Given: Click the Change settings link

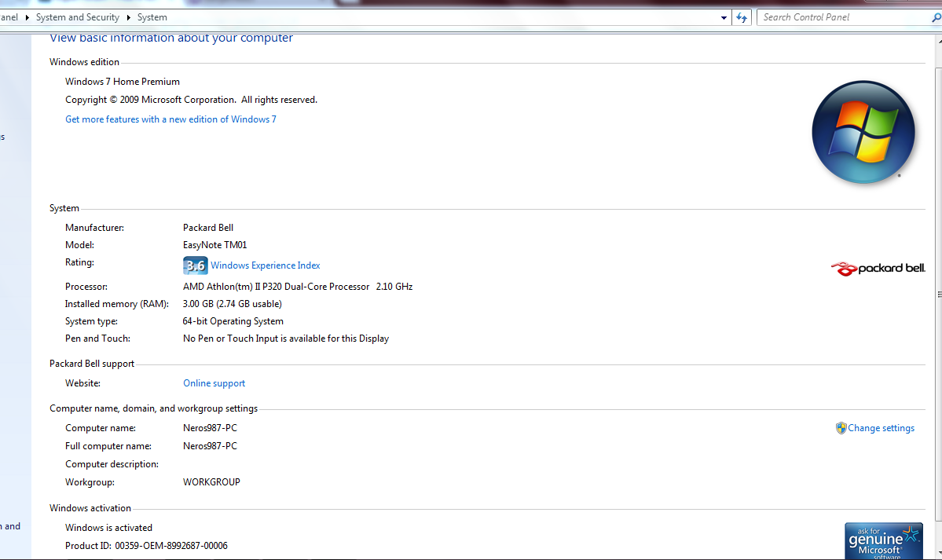Looking at the screenshot, I should 881,428.
